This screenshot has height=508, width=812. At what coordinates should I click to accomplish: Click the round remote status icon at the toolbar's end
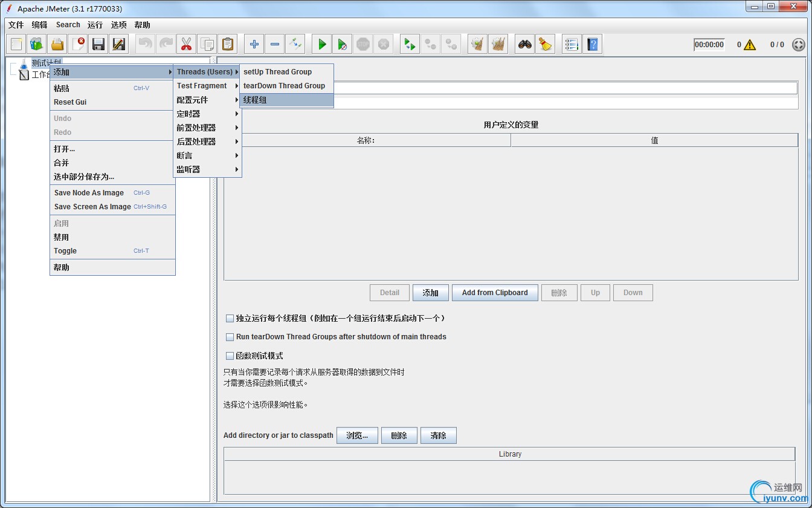pyautogui.click(x=798, y=45)
